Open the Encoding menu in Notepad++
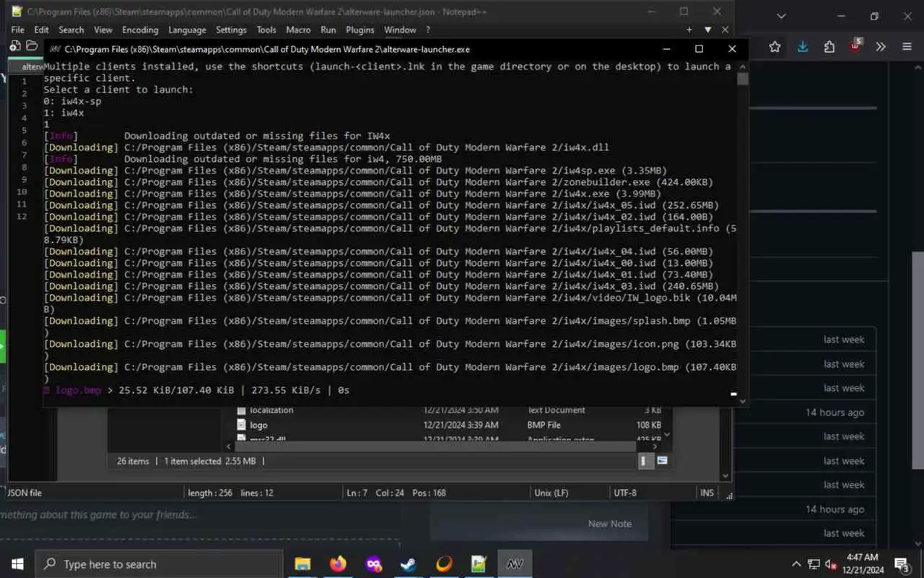This screenshot has height=578, width=924. [140, 30]
